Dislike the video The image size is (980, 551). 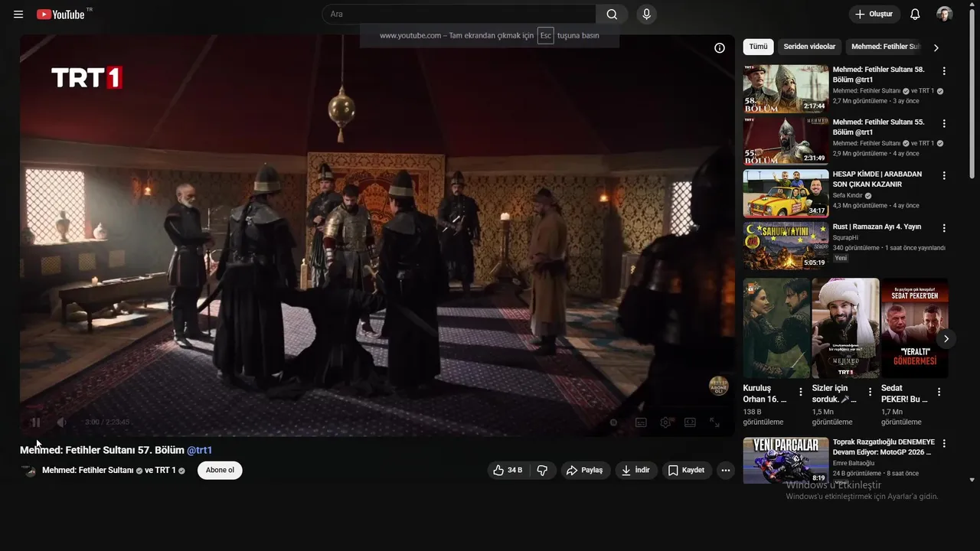click(542, 471)
